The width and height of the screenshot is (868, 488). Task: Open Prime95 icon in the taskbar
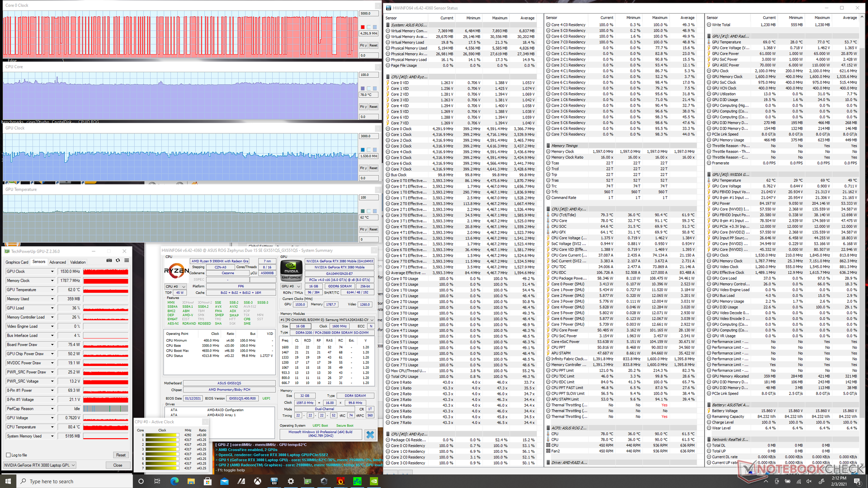pyautogui.click(x=357, y=481)
